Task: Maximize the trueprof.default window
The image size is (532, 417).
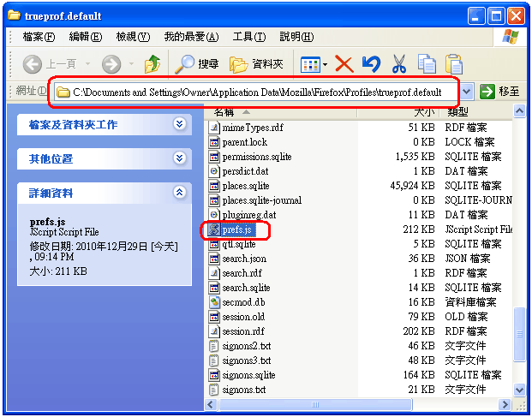Action: click(496, 16)
